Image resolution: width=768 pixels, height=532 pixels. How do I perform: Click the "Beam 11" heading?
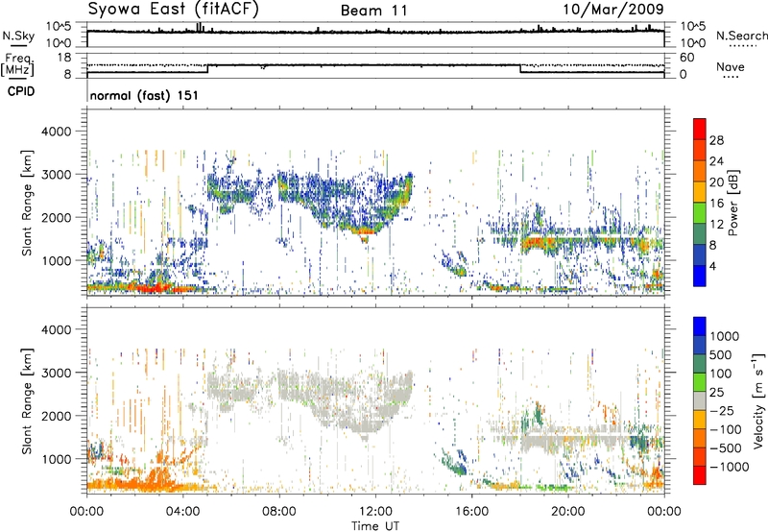(374, 11)
